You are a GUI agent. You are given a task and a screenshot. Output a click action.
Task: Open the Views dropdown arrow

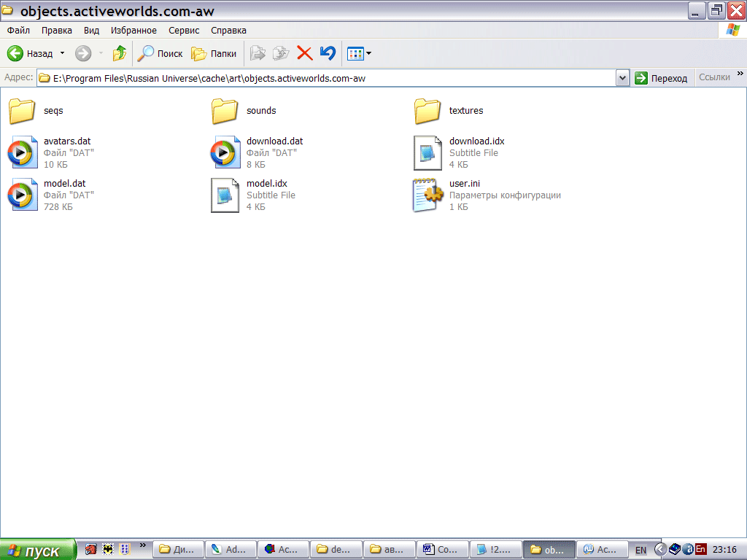(x=368, y=53)
